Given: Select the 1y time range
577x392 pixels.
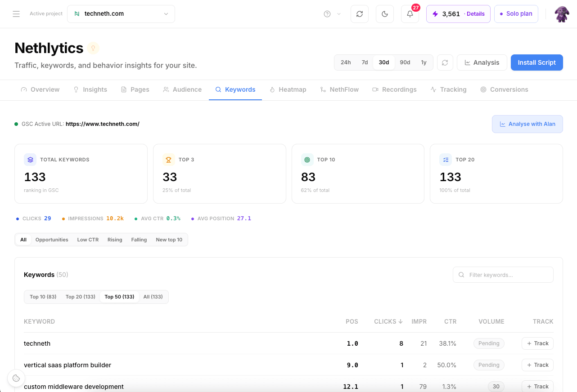Looking at the screenshot, I should tap(424, 62).
